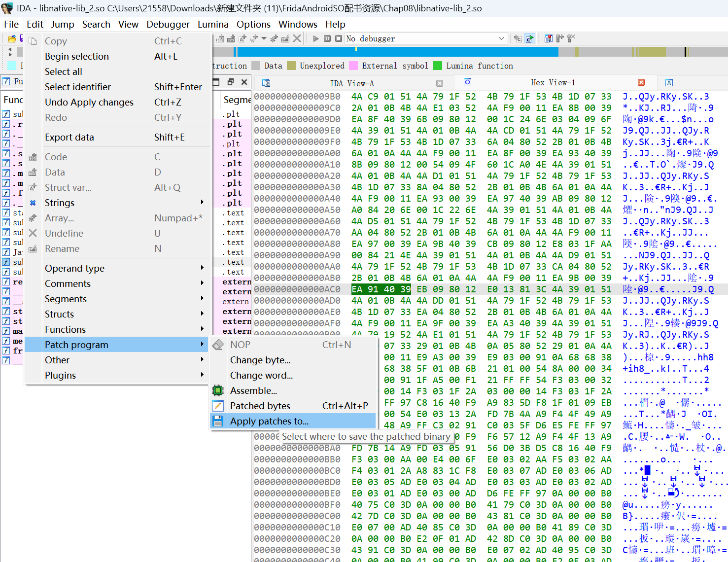728x562 pixels.
Task: Close the IDA View-A tab
Action: click(x=440, y=83)
